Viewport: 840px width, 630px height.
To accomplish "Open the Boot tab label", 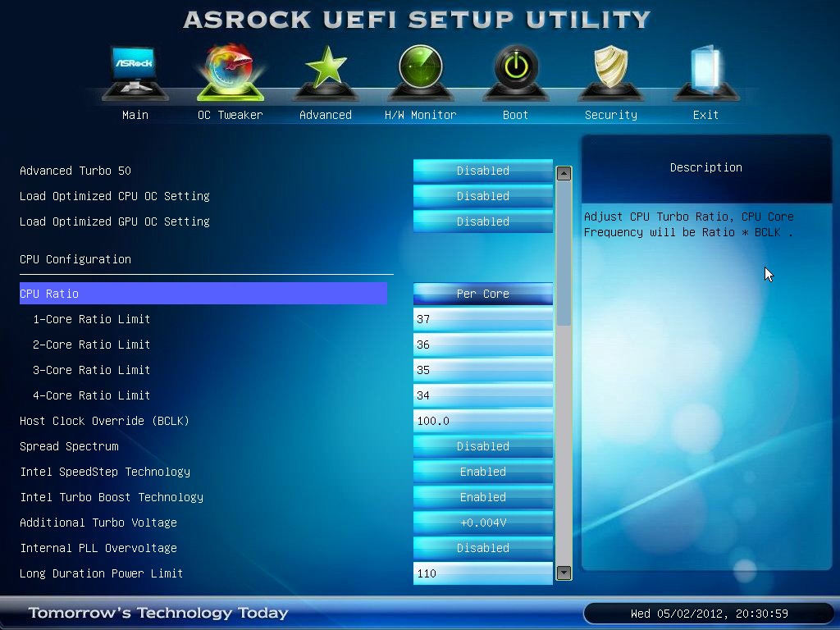I will click(515, 115).
